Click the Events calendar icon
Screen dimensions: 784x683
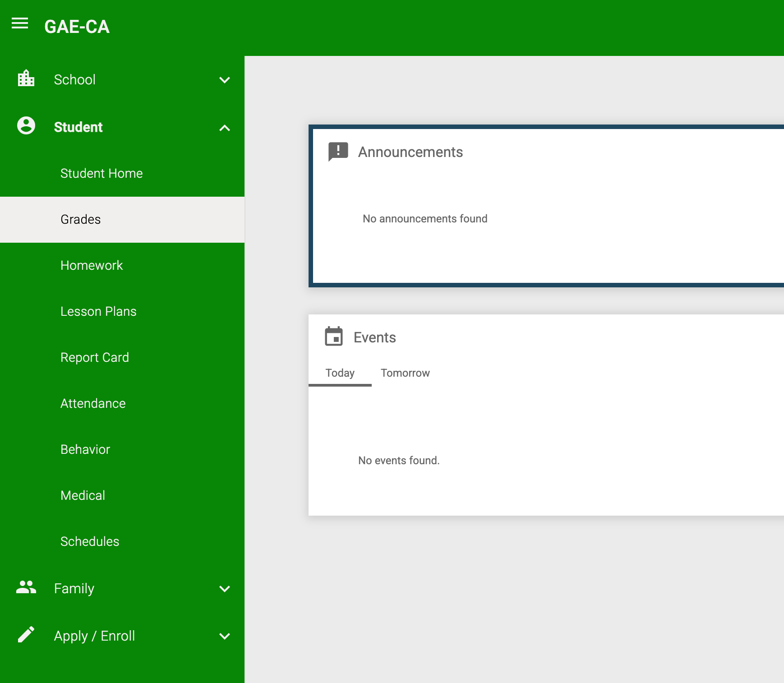click(334, 337)
